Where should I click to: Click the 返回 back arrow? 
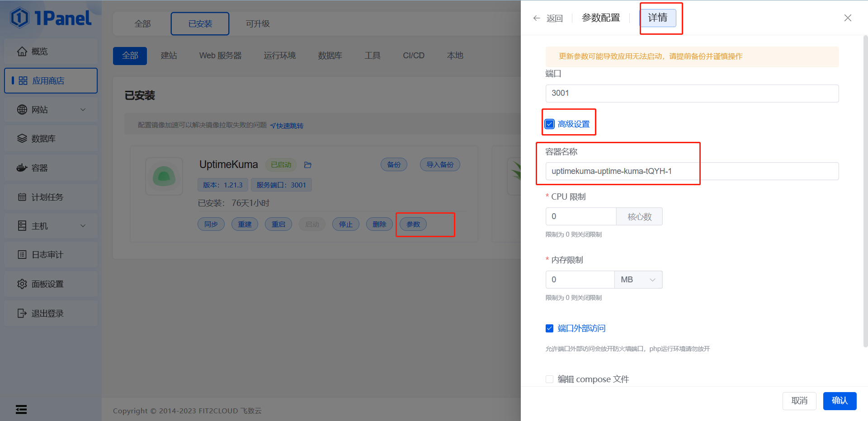coord(537,18)
